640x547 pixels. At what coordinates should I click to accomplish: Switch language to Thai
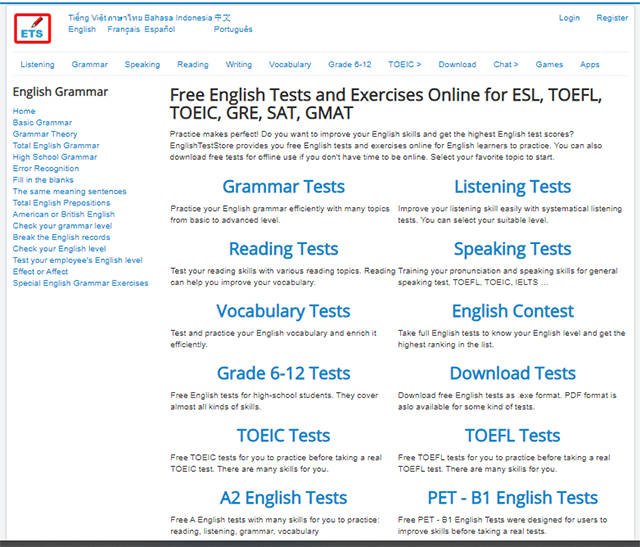coord(124,18)
